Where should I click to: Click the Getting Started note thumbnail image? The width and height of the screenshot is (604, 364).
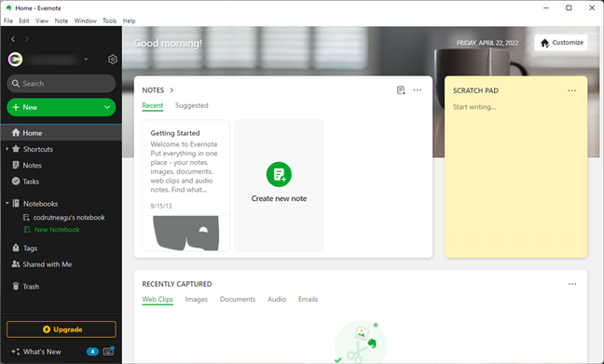[x=186, y=233]
